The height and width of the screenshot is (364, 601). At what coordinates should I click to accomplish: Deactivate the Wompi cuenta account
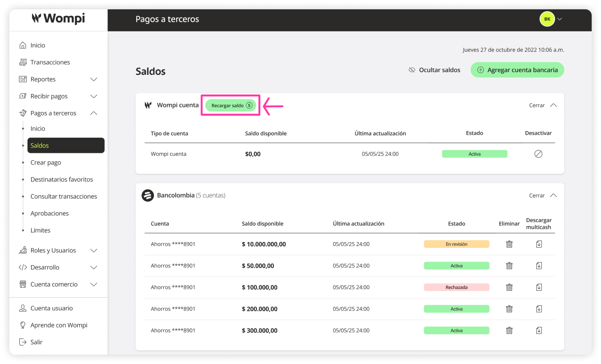(x=538, y=154)
